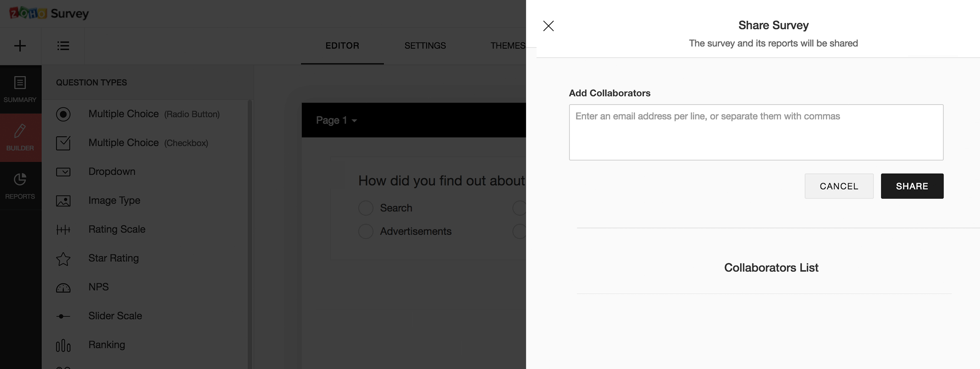This screenshot has width=980, height=369.
Task: Click the 'How did you find out about' question
Action: [442, 181]
